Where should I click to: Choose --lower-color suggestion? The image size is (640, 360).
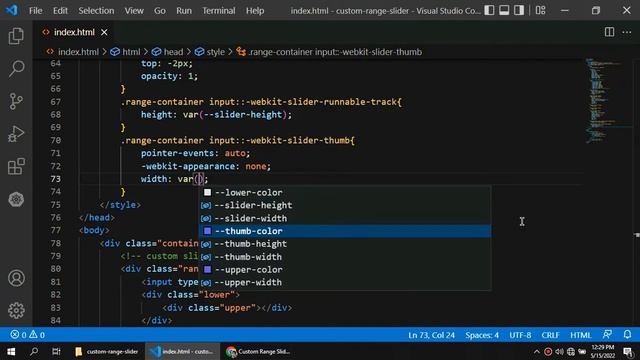click(x=345, y=192)
